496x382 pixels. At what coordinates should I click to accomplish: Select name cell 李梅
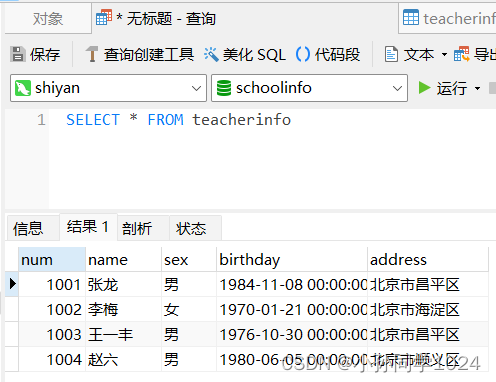coord(124,310)
